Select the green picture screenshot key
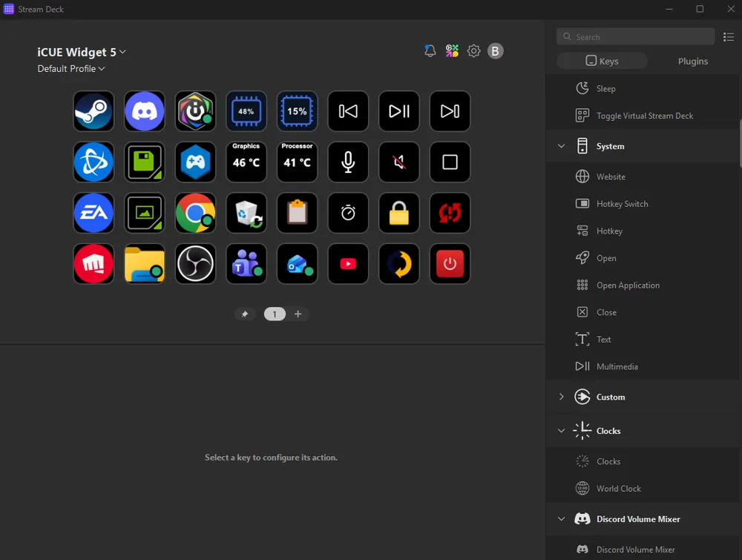The image size is (742, 560). pos(145,213)
